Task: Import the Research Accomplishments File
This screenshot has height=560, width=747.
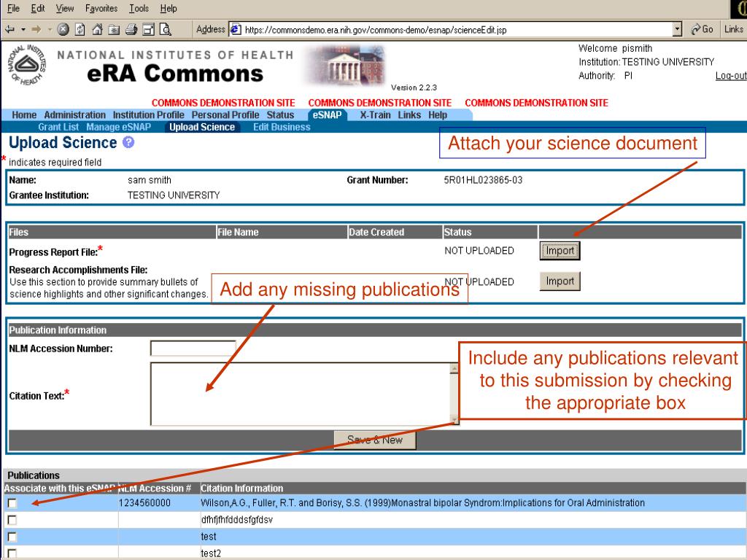Action: [x=560, y=281]
